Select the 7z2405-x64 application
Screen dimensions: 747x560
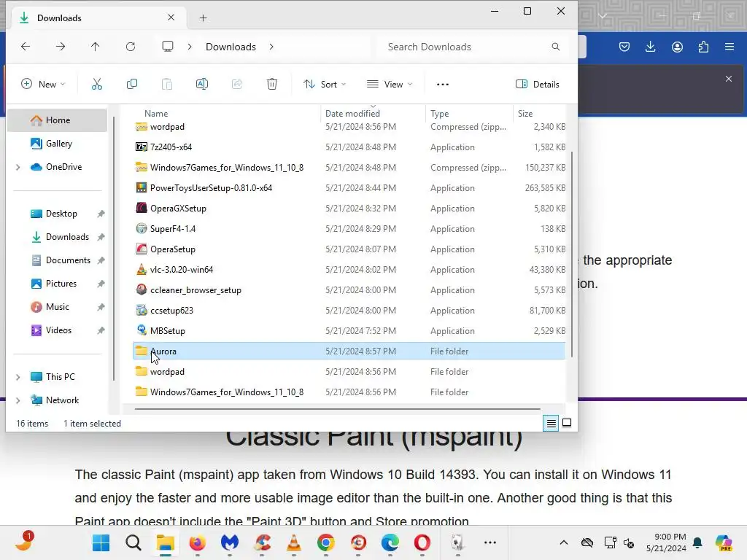click(349, 147)
